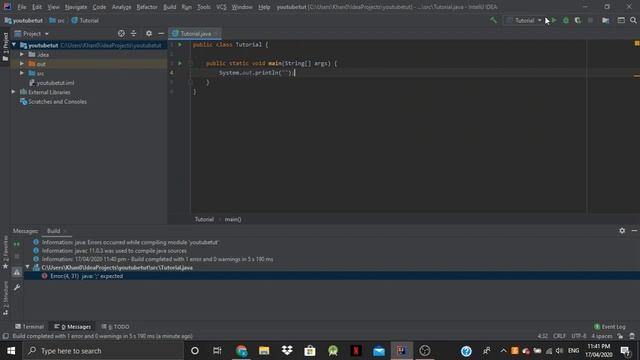Screen dimensions: 640x360
Task: Select the Error ';' expected message row
Action: [x=331, y=276]
